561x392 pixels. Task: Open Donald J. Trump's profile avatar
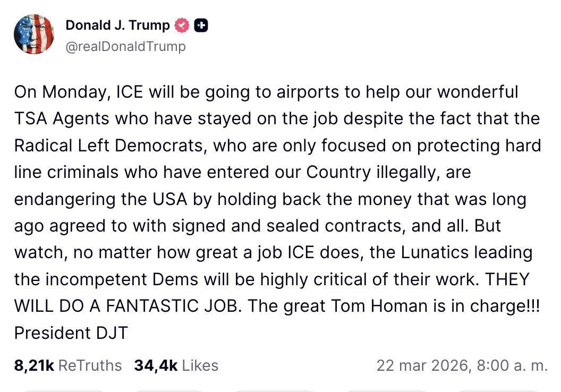34,34
